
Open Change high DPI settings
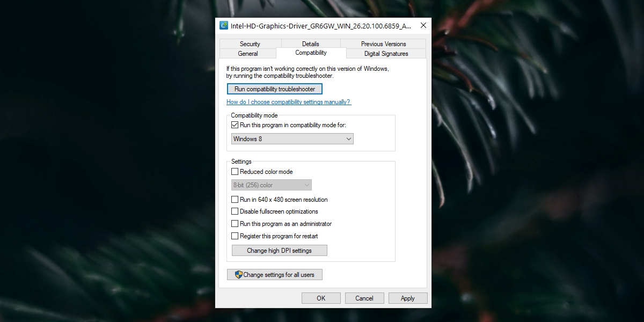coord(279,251)
